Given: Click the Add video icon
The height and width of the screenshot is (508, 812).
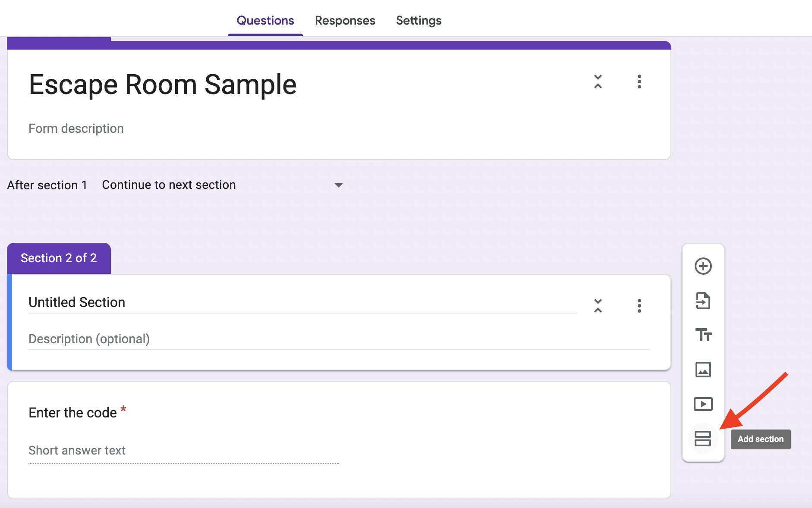Looking at the screenshot, I should tap(703, 404).
